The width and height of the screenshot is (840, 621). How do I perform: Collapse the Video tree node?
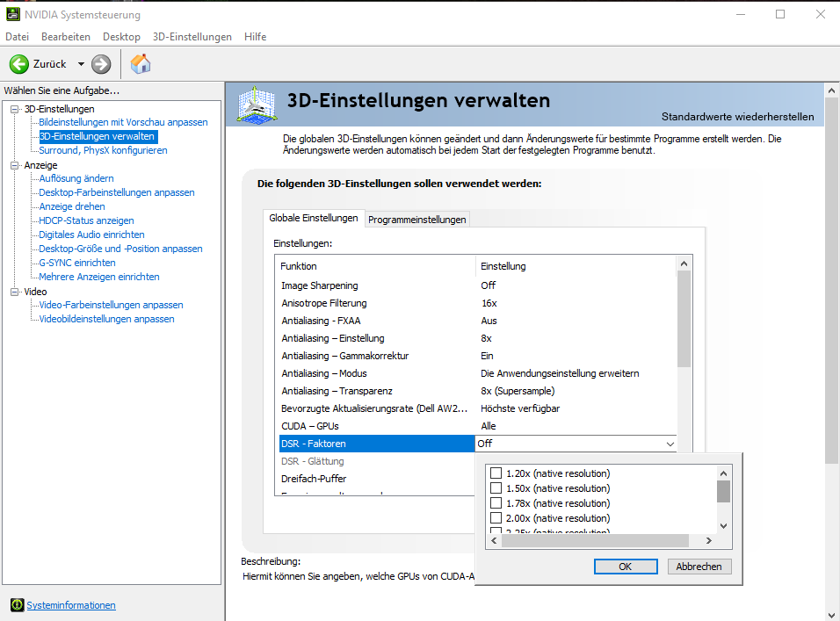(x=14, y=292)
